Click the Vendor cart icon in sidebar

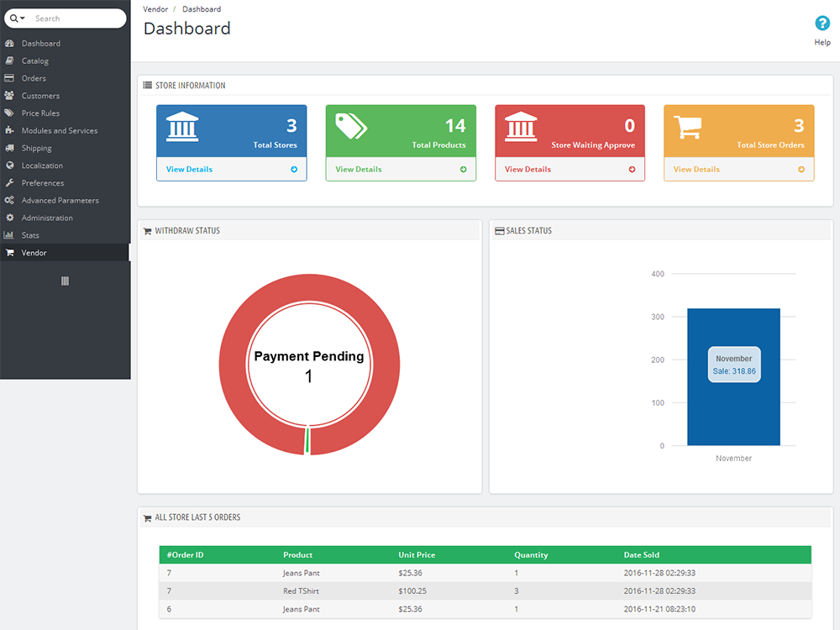click(9, 252)
